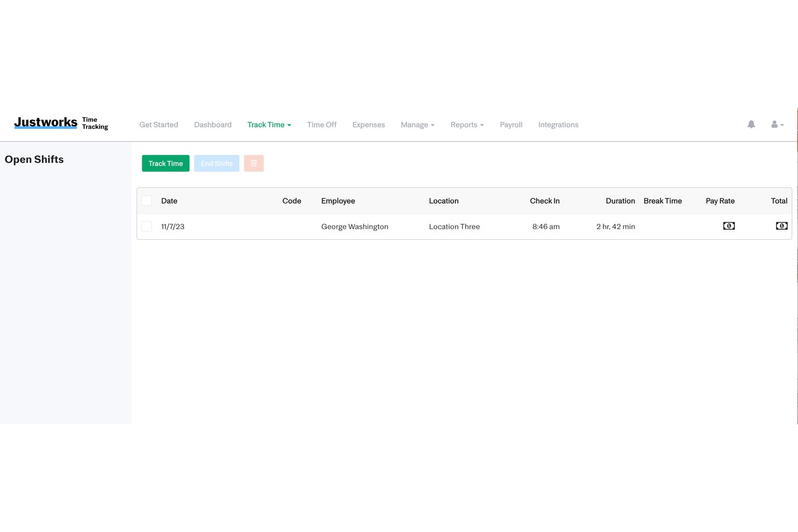Go to Get Started page
This screenshot has height=532, width=798.
point(159,125)
